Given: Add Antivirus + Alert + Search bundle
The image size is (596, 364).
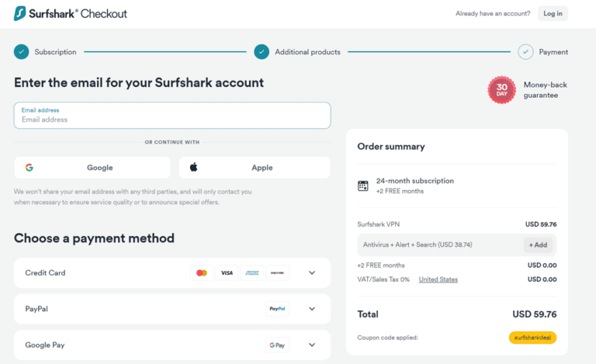Looking at the screenshot, I should (538, 244).
